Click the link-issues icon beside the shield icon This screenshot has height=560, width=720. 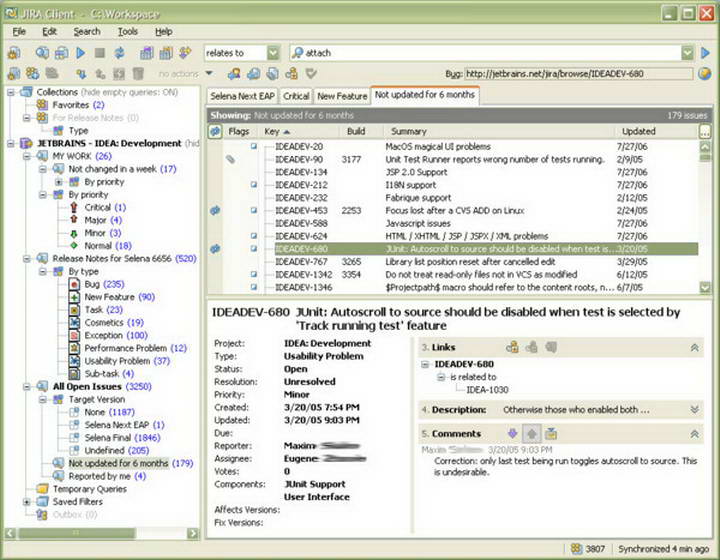292,73
